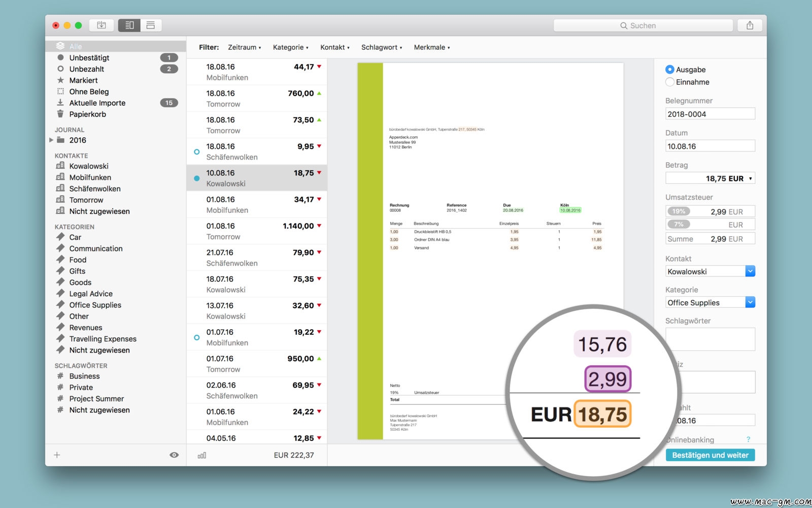Select Project Summer hashtag keyword

[116, 399]
